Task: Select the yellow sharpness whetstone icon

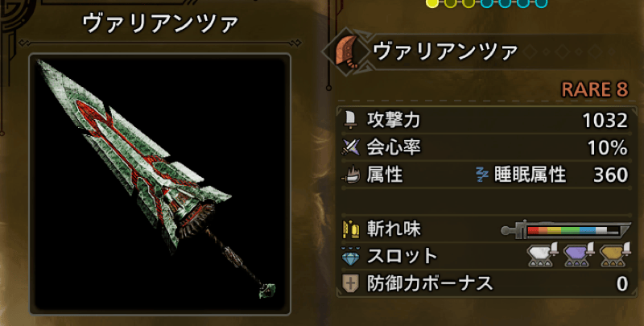Action: click(x=350, y=229)
